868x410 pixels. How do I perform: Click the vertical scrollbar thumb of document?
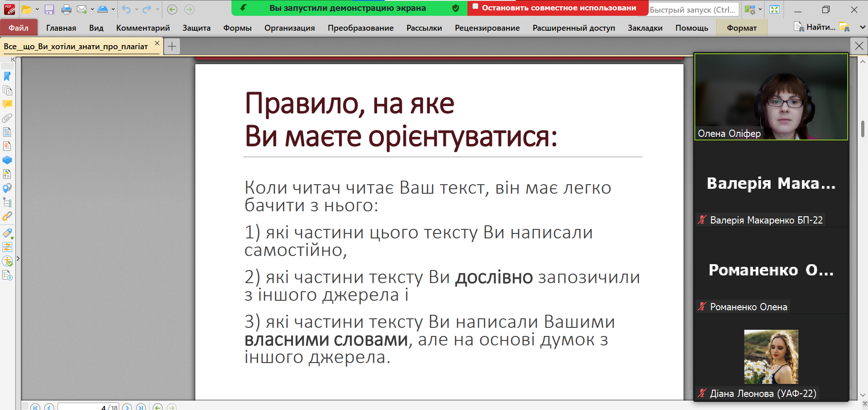coord(863,129)
